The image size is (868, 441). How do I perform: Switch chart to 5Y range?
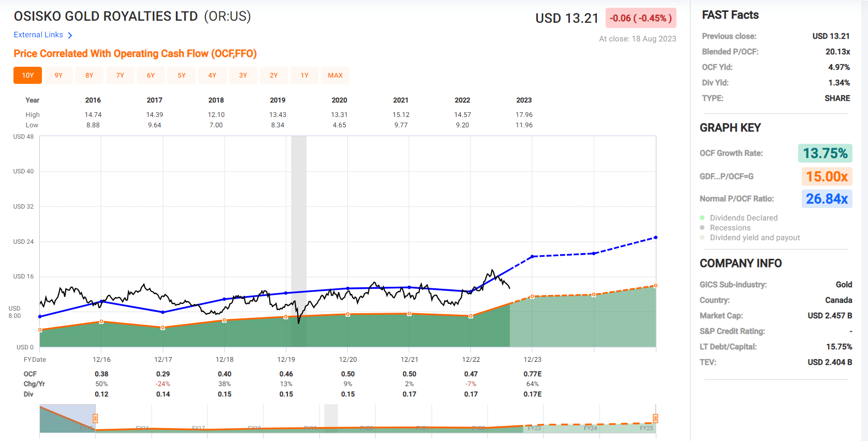tap(182, 75)
